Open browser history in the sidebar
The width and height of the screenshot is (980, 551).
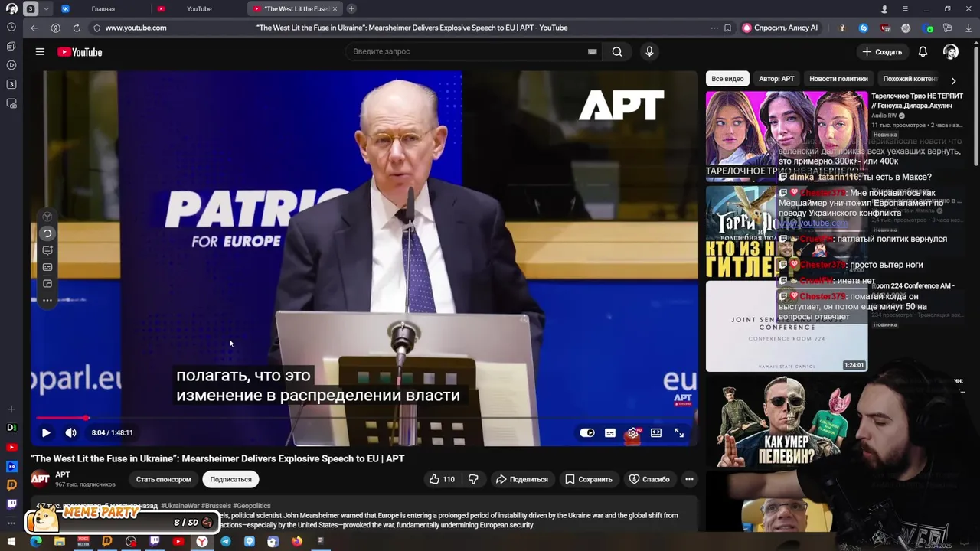click(x=11, y=27)
